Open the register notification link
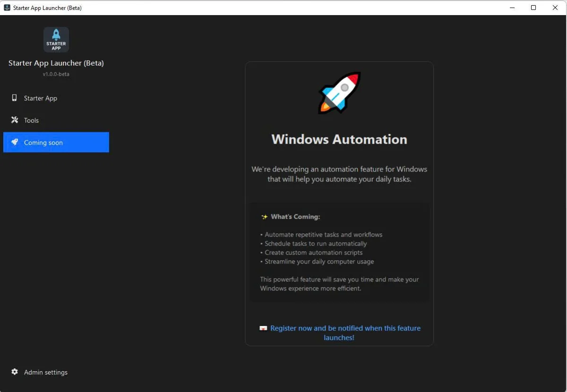This screenshot has height=392, width=567. (345, 328)
